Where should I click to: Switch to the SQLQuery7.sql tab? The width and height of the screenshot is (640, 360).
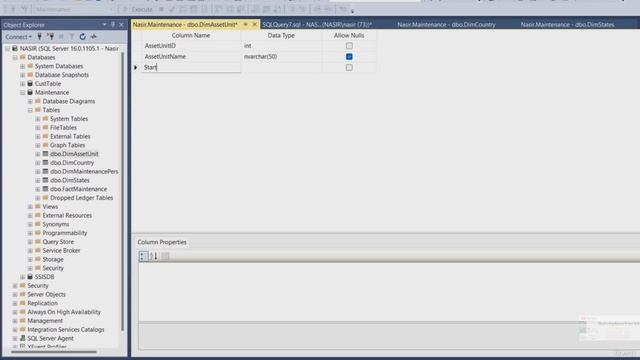317,24
